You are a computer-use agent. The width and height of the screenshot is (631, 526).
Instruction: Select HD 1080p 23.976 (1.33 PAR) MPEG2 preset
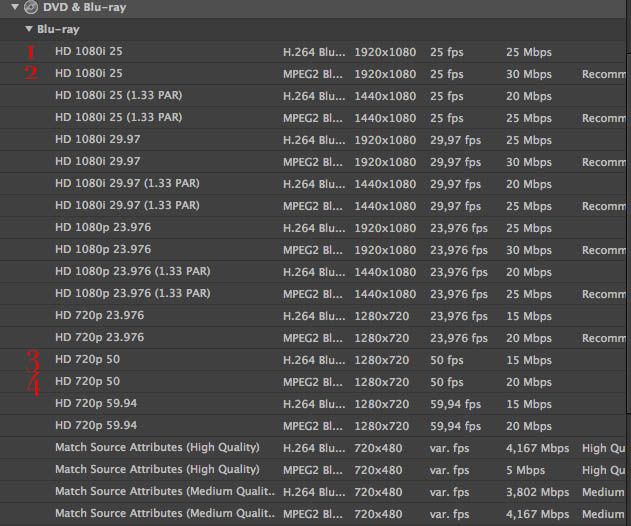click(x=133, y=294)
